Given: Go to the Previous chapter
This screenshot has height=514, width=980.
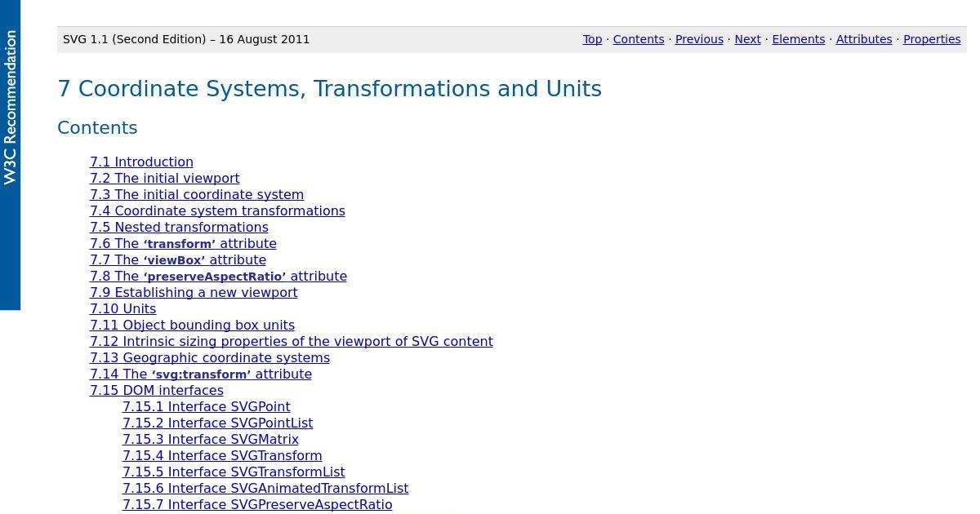Looking at the screenshot, I should coord(699,39).
